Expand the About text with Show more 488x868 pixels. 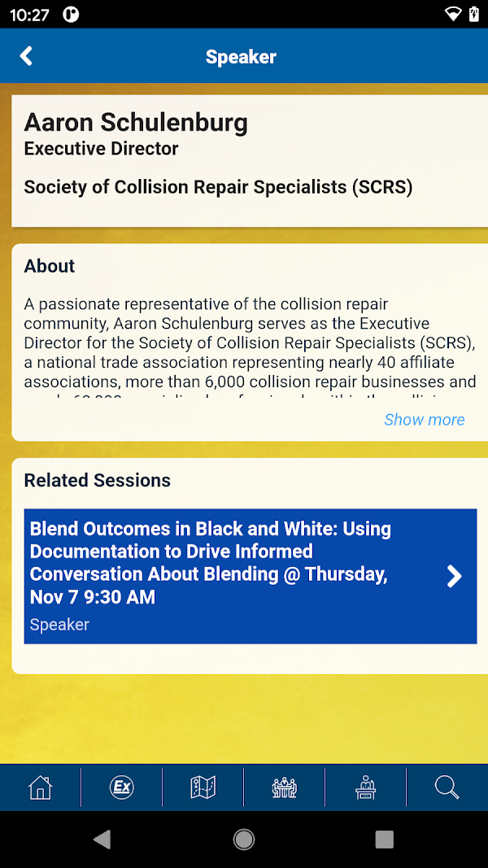(x=425, y=420)
